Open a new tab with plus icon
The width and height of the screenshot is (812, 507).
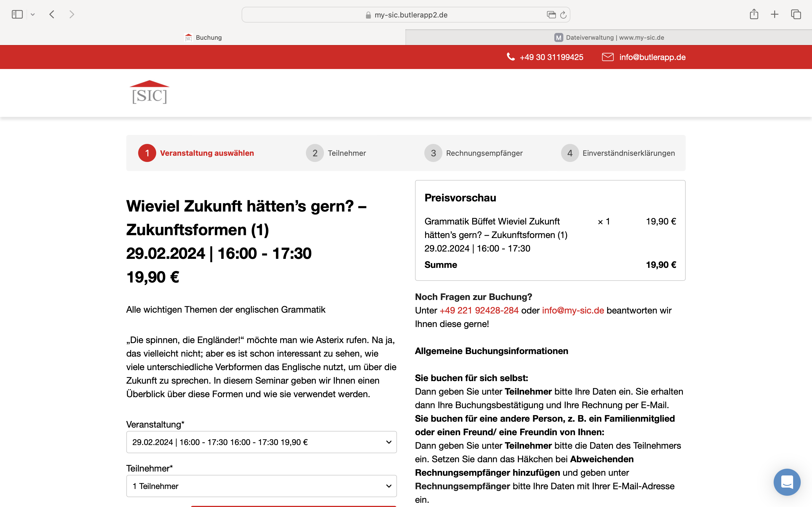[775, 14]
